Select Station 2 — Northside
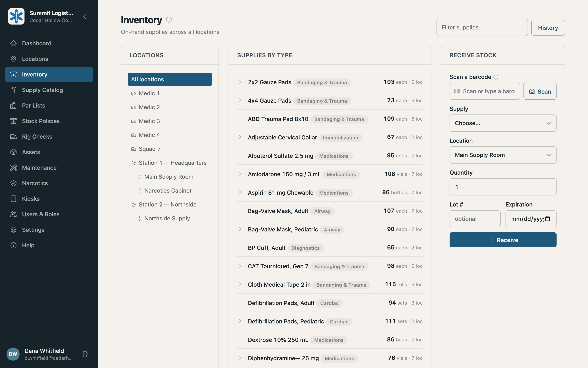The image size is (588, 368). 170,204
